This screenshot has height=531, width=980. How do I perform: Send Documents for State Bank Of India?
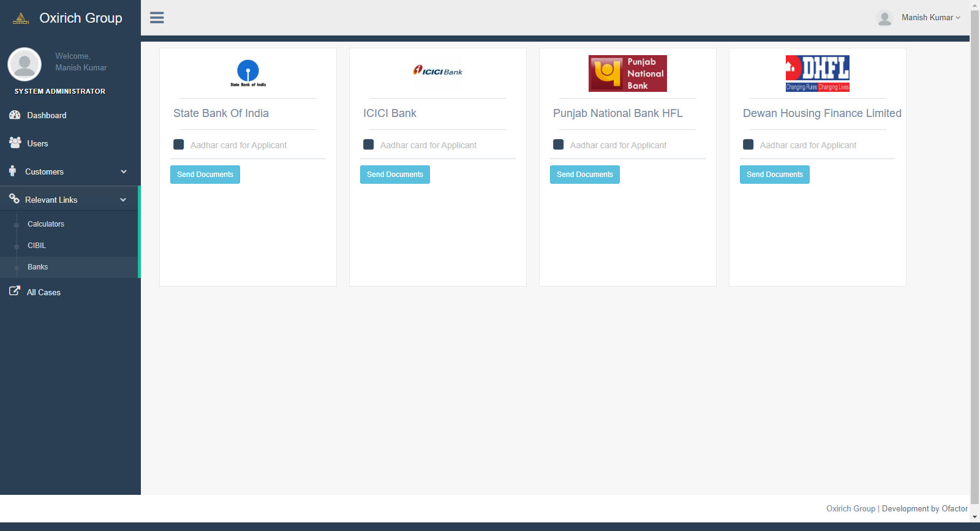(x=205, y=175)
